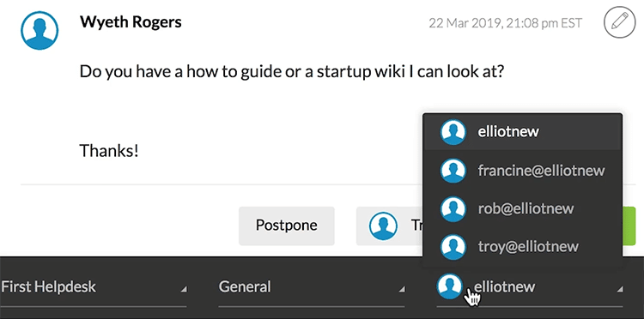Screen dimensions: 644x319
Task: Click Wyeth Rogers avatar icon
Action: pos(39,31)
